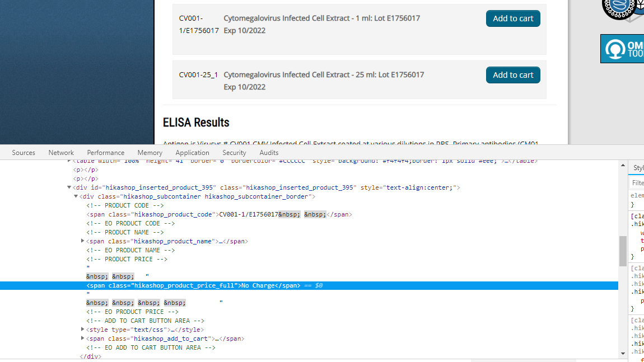Add the 1 ml Cell Extract to cart

click(513, 18)
